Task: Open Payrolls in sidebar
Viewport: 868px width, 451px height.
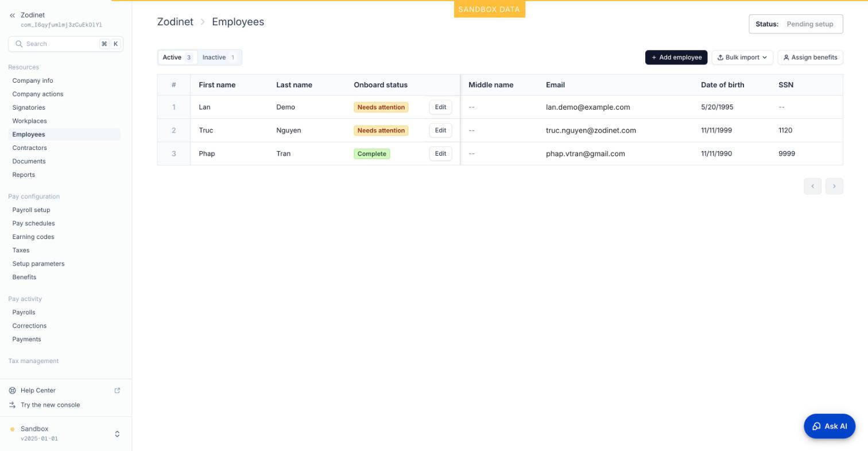Action: (x=24, y=313)
